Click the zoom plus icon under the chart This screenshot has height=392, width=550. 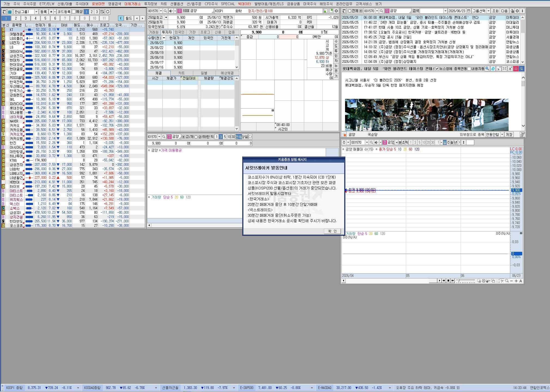tap(516, 281)
